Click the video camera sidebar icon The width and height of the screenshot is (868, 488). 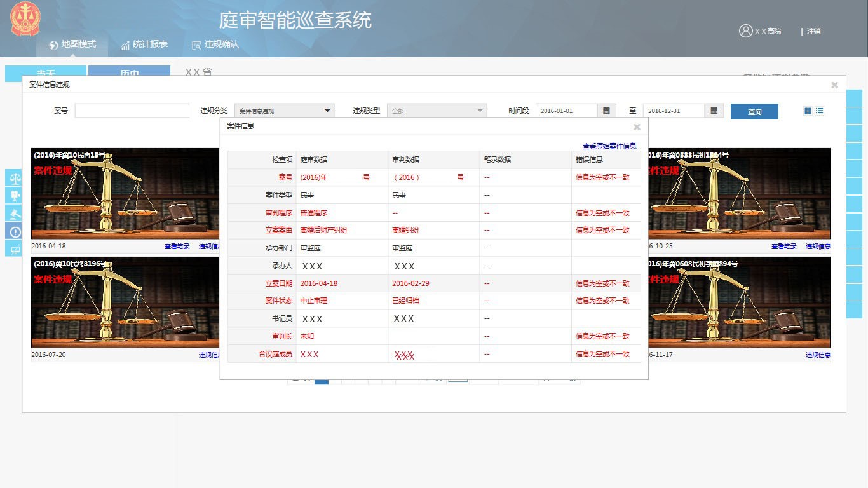coord(13,196)
